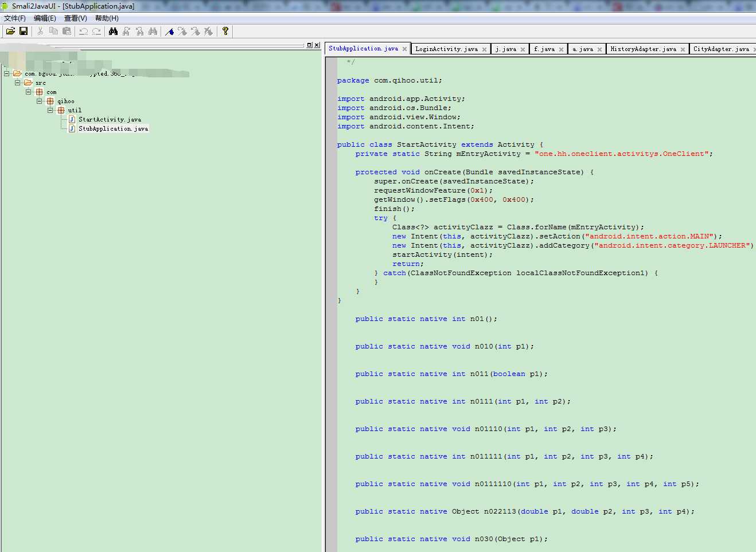Close the HistoryAdapter.java tab
756x552 pixels.
pos(683,50)
